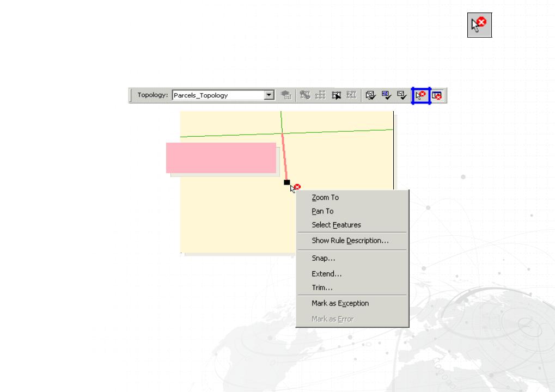Select Mark as Exception menu entry
This screenshot has width=555, height=392.
pyautogui.click(x=340, y=304)
